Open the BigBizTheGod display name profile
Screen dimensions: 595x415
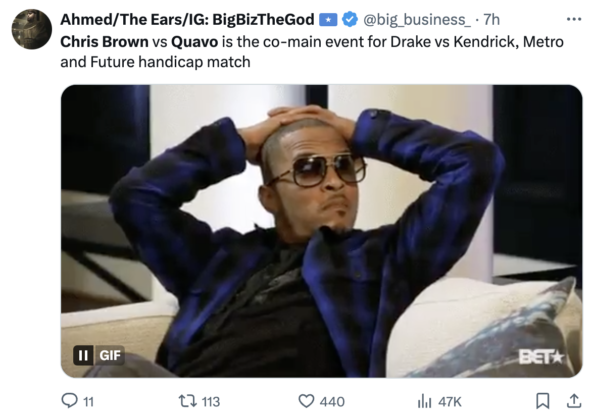187,19
